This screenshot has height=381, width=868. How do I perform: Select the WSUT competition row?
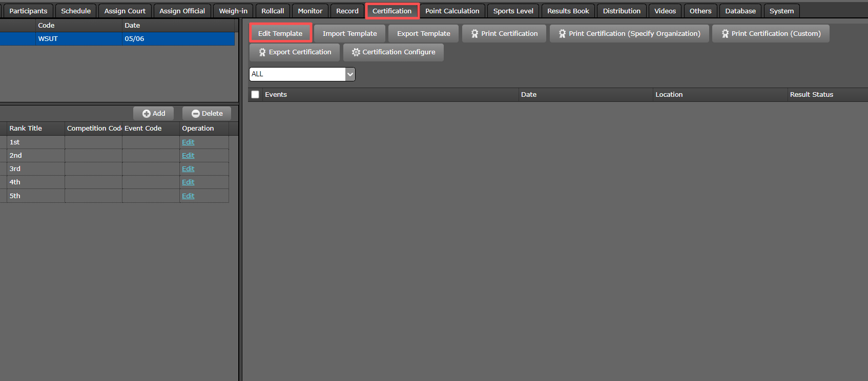(117, 39)
